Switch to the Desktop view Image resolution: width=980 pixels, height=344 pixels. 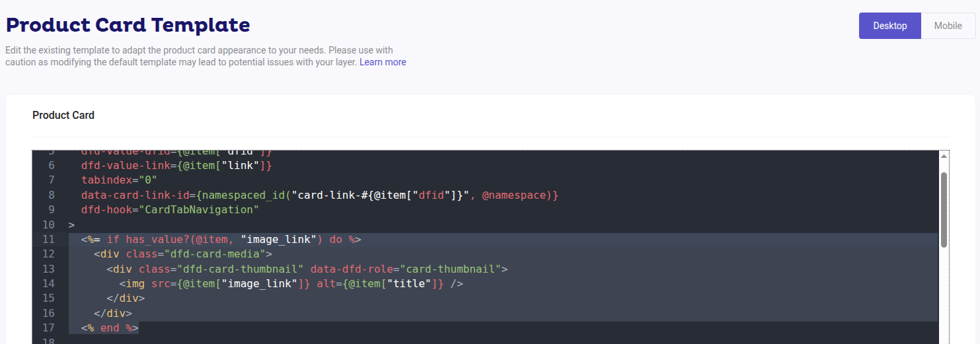889,26
